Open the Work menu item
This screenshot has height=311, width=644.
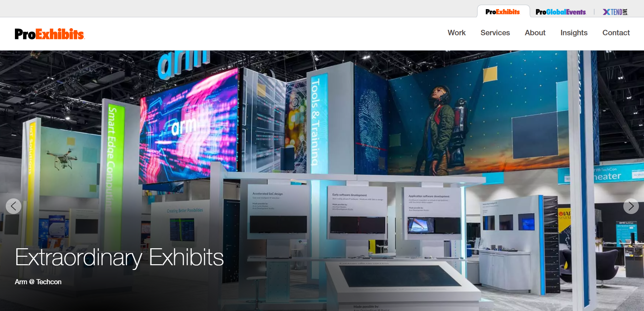click(456, 33)
